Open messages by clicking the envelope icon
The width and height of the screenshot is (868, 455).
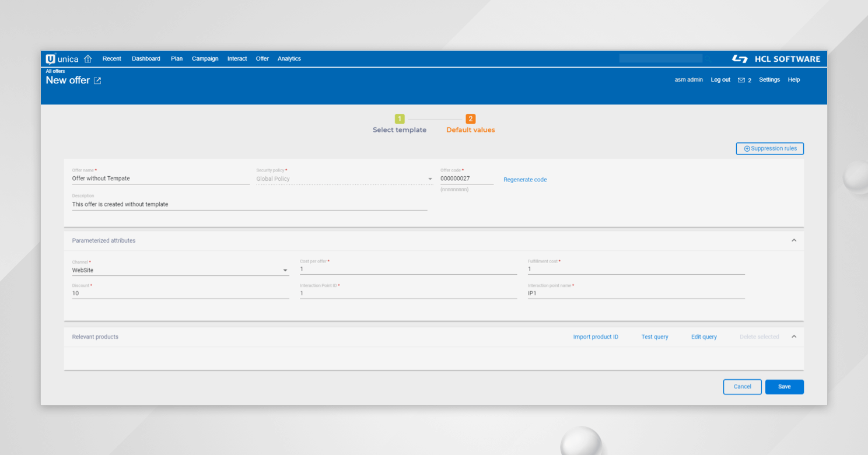pyautogui.click(x=740, y=80)
